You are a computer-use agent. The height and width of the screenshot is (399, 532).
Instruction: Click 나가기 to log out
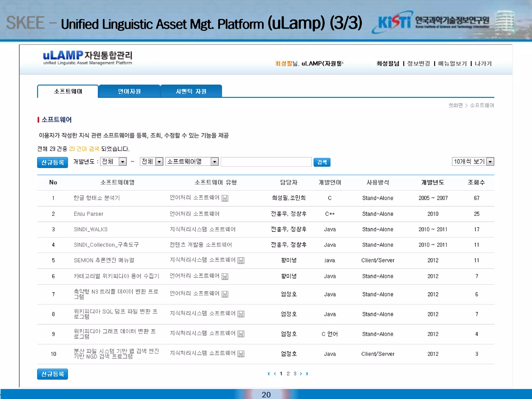coord(483,64)
